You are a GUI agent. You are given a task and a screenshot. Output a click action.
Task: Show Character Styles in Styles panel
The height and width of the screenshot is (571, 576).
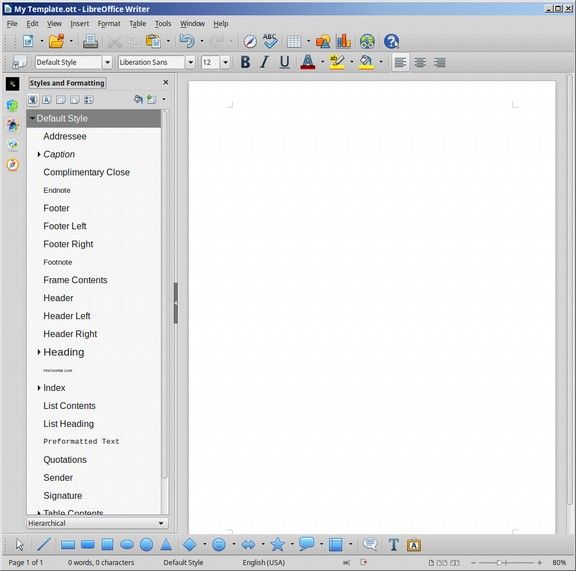coord(47,100)
